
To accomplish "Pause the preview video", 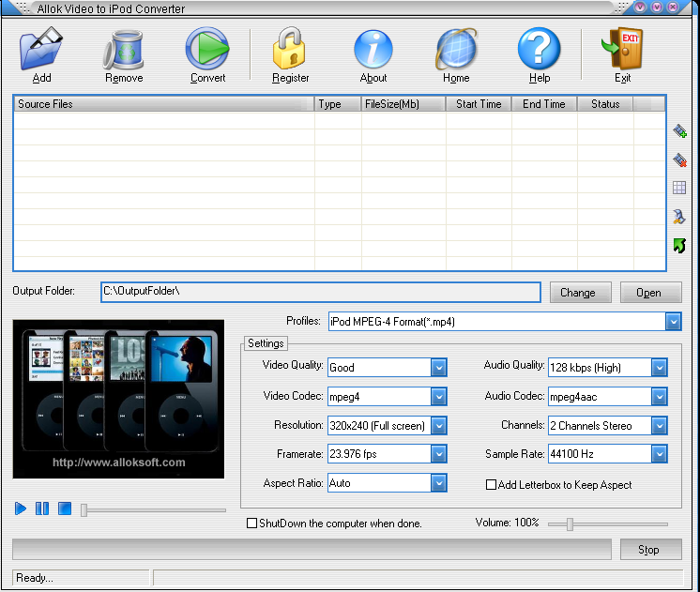I will 42,509.
